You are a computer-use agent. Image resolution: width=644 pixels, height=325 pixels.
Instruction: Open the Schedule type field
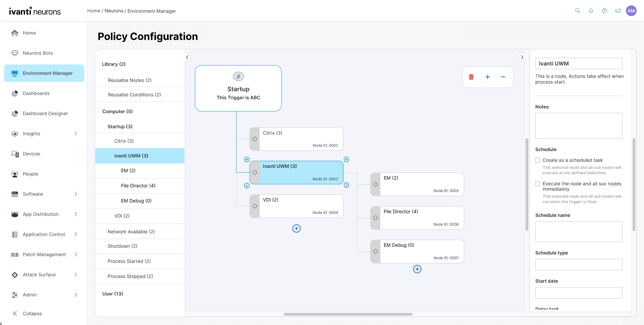(579, 265)
